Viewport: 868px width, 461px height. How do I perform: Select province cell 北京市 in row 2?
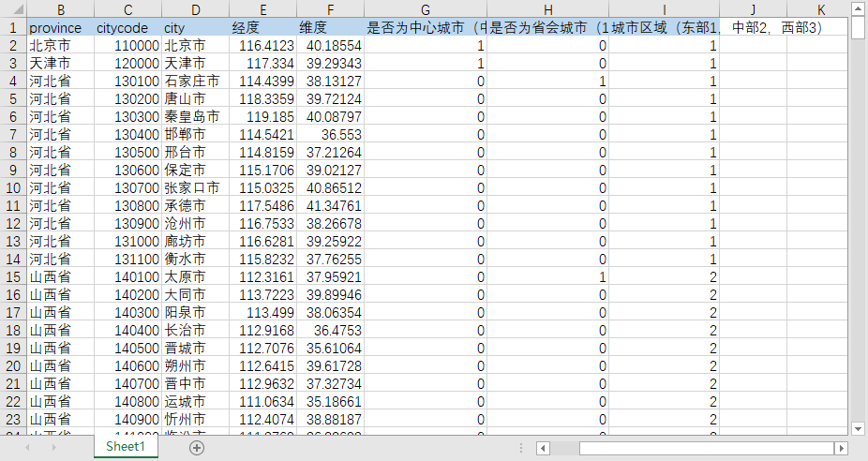click(61, 45)
